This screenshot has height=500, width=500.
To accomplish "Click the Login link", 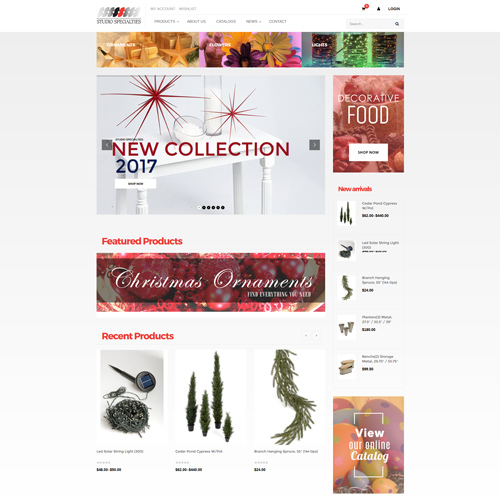I will click(394, 9).
